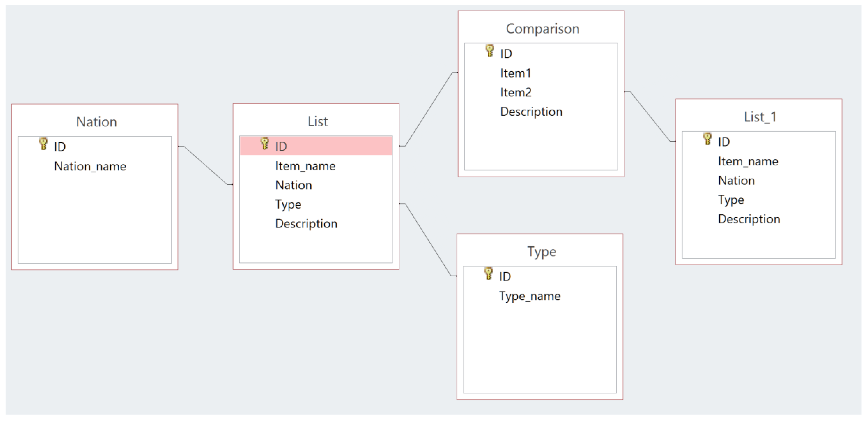Select the List_1 table title
This screenshot has width=868, height=422.
(760, 117)
